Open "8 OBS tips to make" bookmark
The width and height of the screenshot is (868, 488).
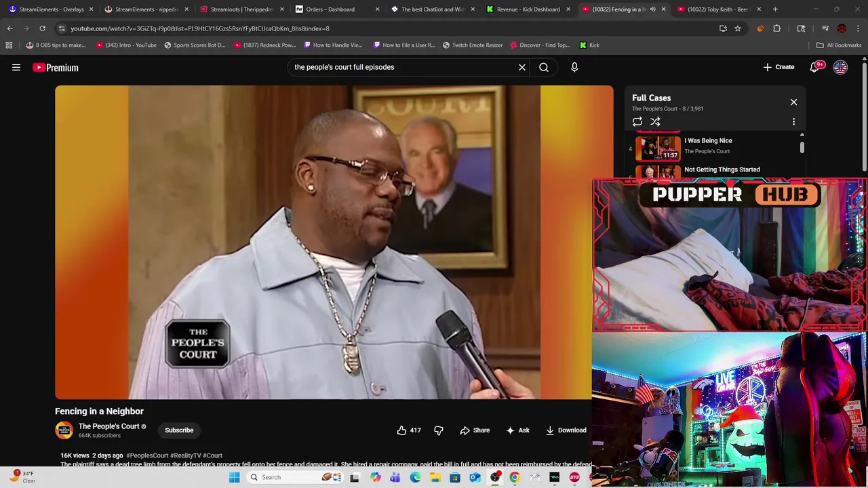(x=56, y=45)
